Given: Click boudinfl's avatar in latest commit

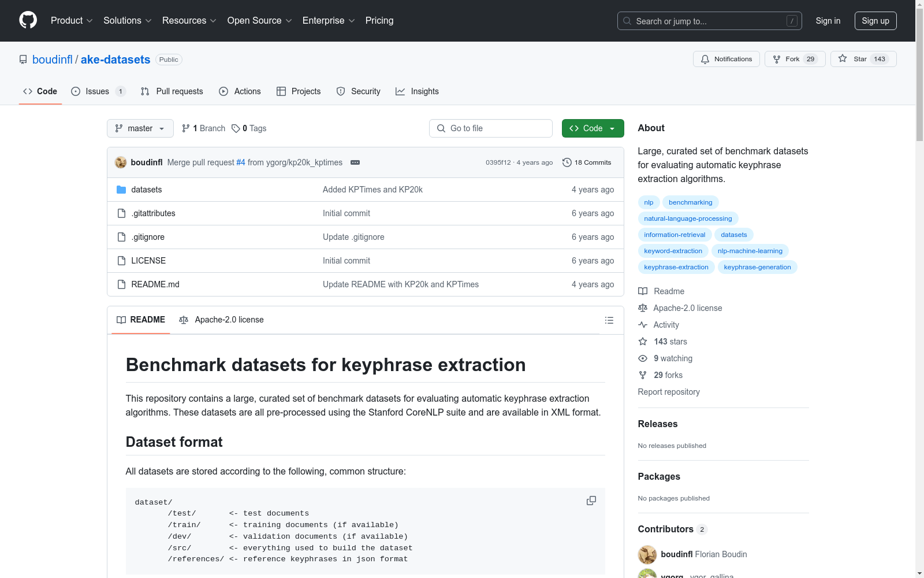Looking at the screenshot, I should [121, 162].
